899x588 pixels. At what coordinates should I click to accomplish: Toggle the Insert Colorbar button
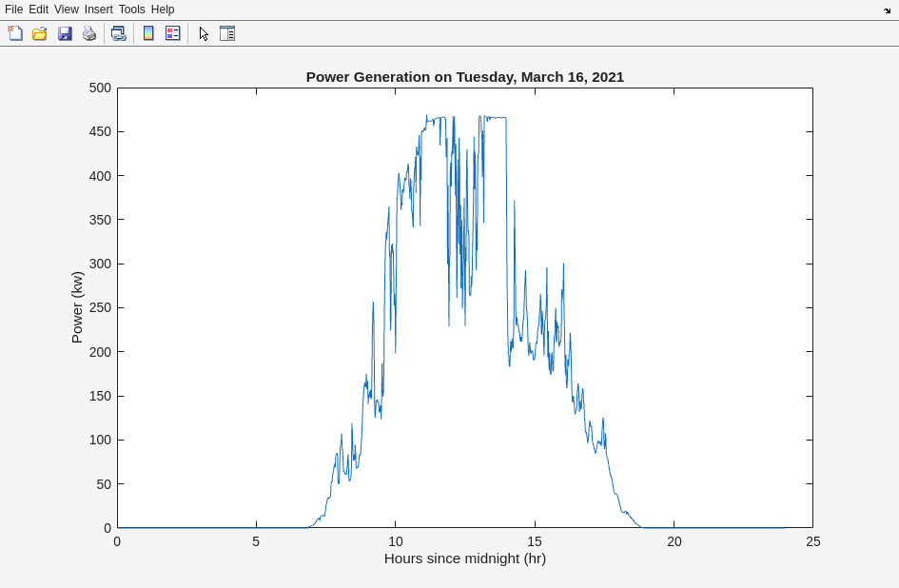pyautogui.click(x=147, y=33)
